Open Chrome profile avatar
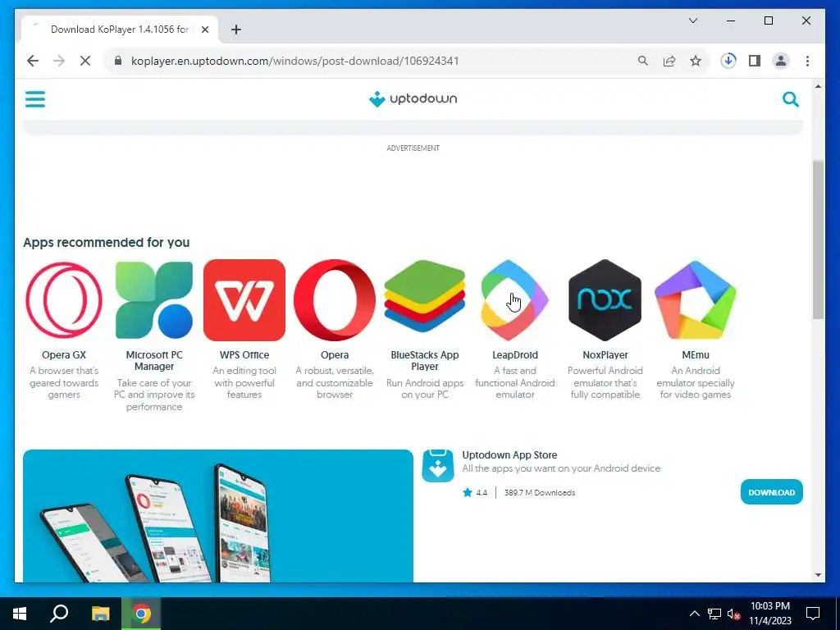The width and height of the screenshot is (840, 630). (x=781, y=61)
